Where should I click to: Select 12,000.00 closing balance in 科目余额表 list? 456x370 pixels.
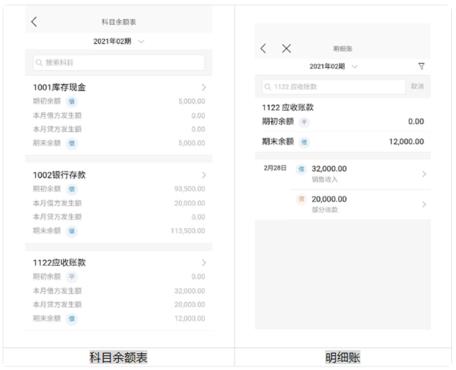point(190,318)
